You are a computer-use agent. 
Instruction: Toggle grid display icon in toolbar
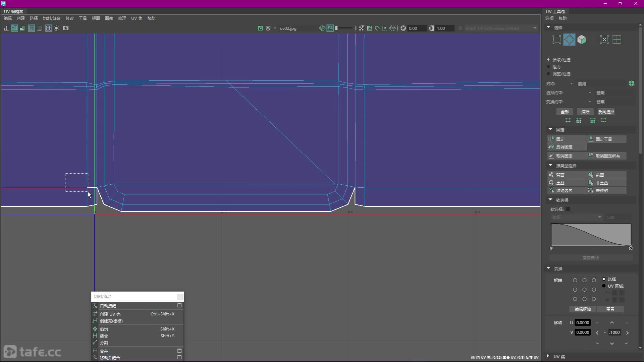pos(48,28)
